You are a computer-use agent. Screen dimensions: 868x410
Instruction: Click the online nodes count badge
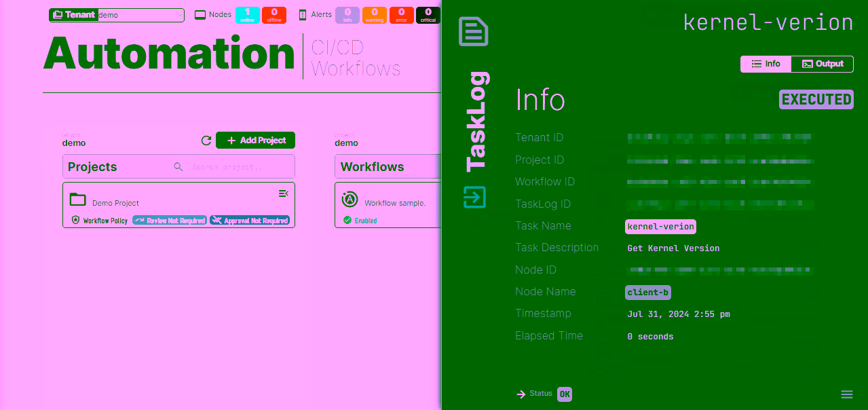point(247,15)
